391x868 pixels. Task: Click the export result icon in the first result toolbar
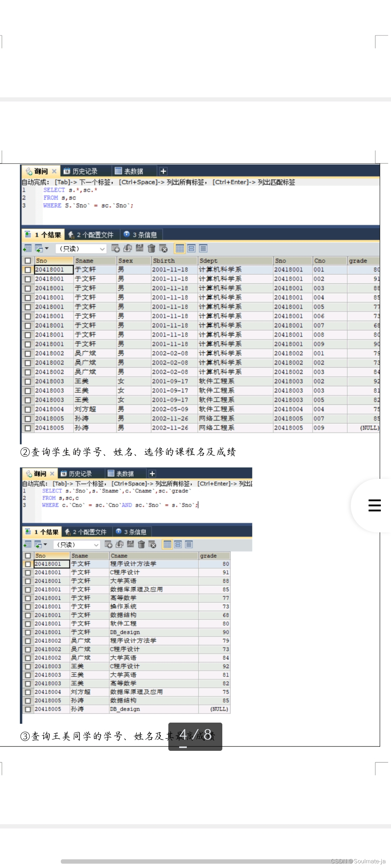(28, 248)
